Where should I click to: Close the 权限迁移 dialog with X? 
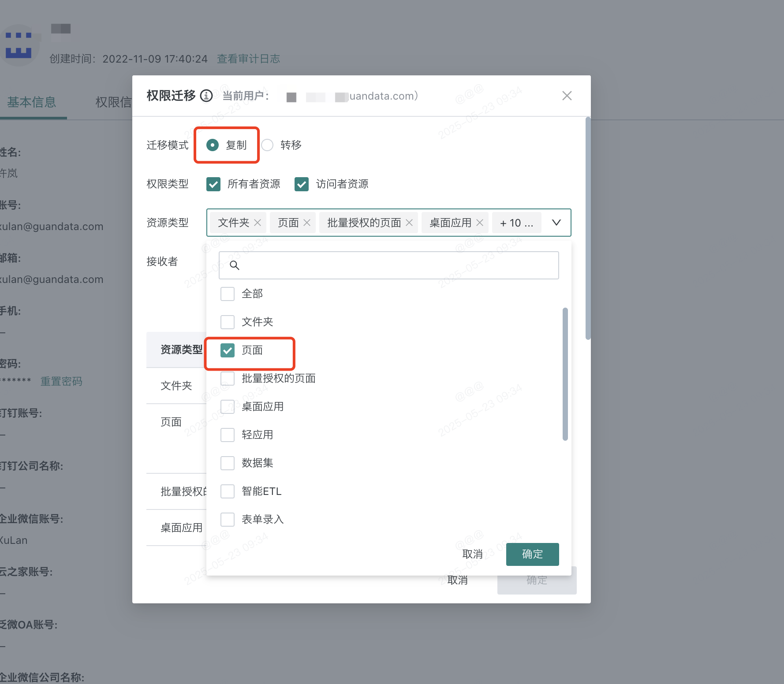click(567, 96)
